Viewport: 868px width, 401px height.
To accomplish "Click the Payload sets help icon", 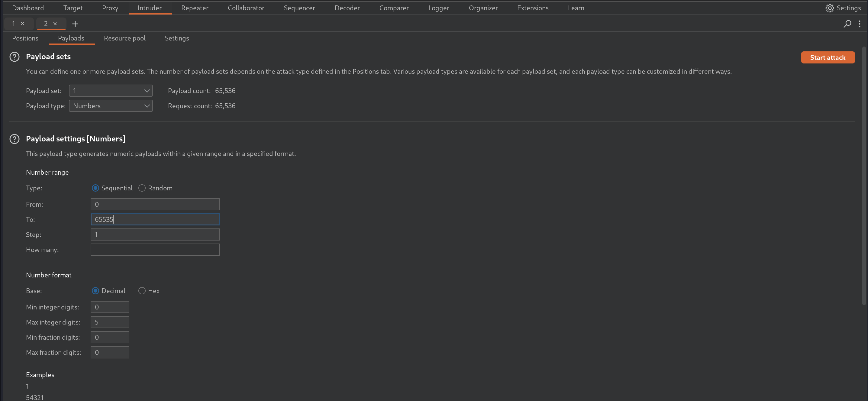I will (x=14, y=57).
